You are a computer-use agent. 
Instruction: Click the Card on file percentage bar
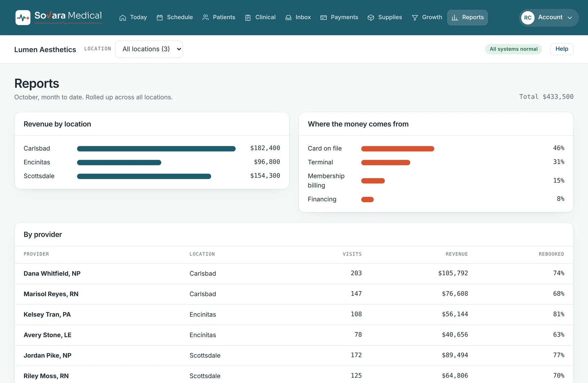pos(398,149)
